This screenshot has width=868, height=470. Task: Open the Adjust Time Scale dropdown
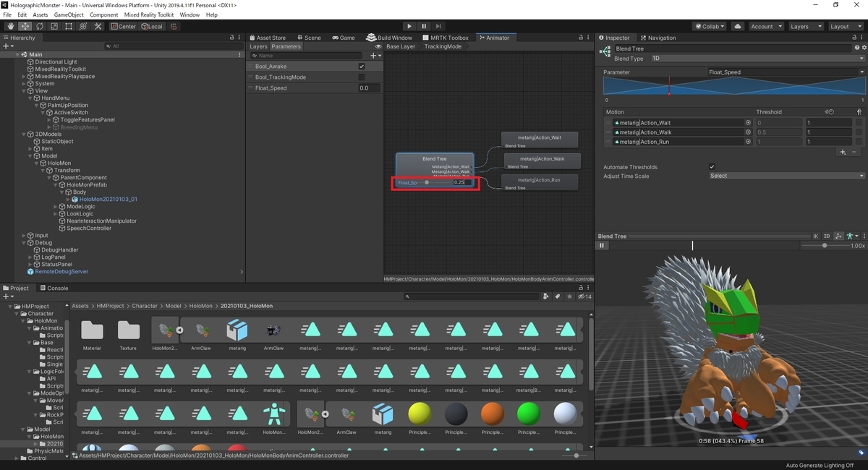[786, 176]
